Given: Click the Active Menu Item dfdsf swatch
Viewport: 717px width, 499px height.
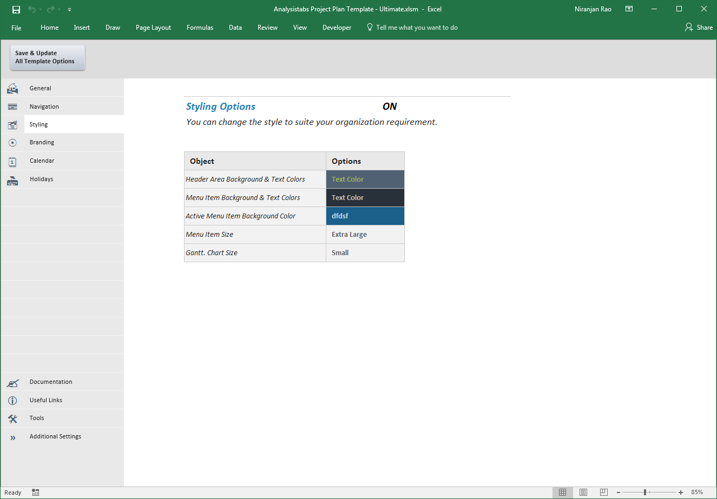Looking at the screenshot, I should point(365,216).
